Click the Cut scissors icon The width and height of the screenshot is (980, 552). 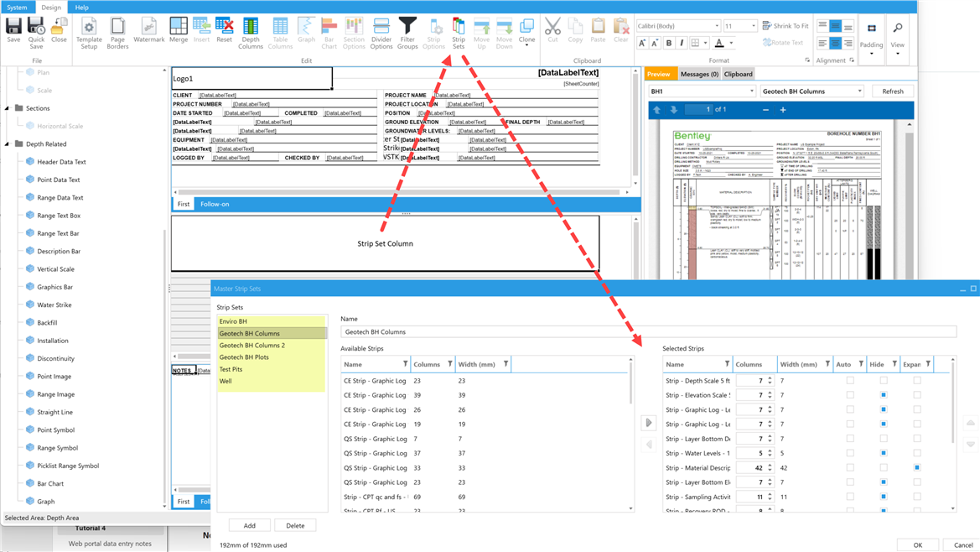point(552,30)
